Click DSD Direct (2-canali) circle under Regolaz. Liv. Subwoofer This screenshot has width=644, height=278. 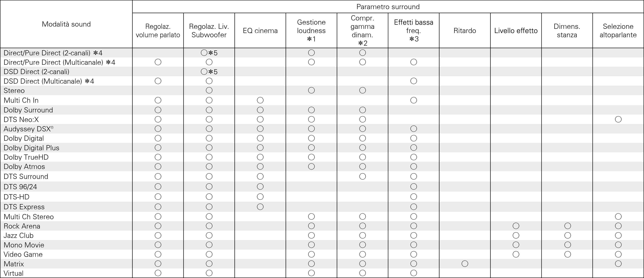pos(204,72)
